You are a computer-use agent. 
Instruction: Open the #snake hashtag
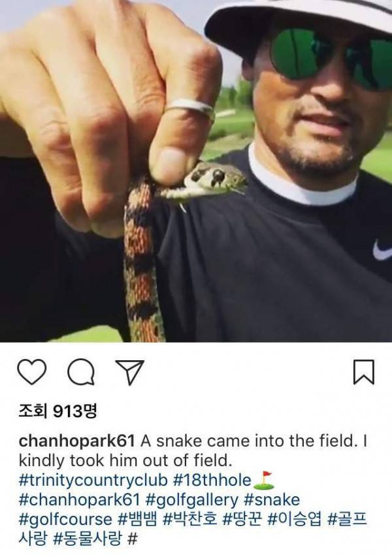272,500
